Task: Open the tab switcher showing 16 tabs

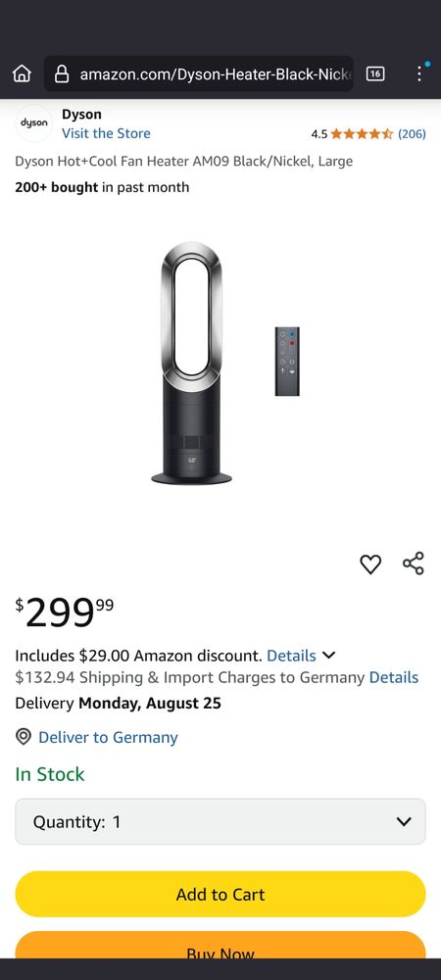Action: pos(374,73)
